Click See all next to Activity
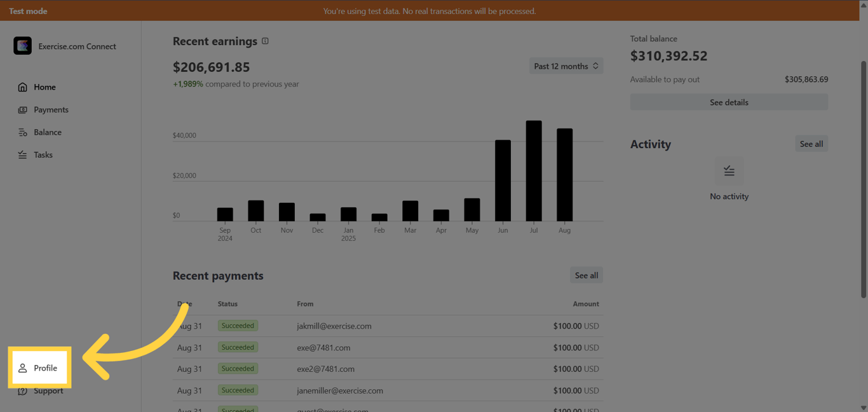 pyautogui.click(x=811, y=144)
